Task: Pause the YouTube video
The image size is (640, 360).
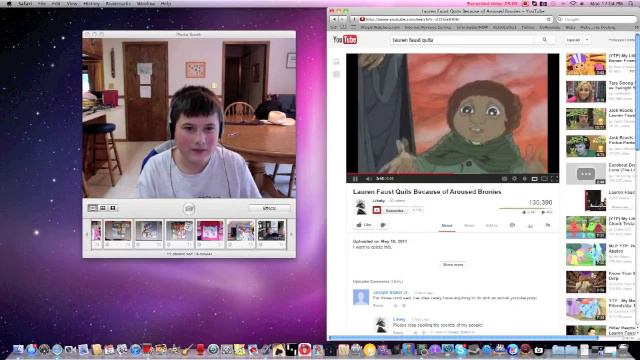Action: tap(355, 179)
